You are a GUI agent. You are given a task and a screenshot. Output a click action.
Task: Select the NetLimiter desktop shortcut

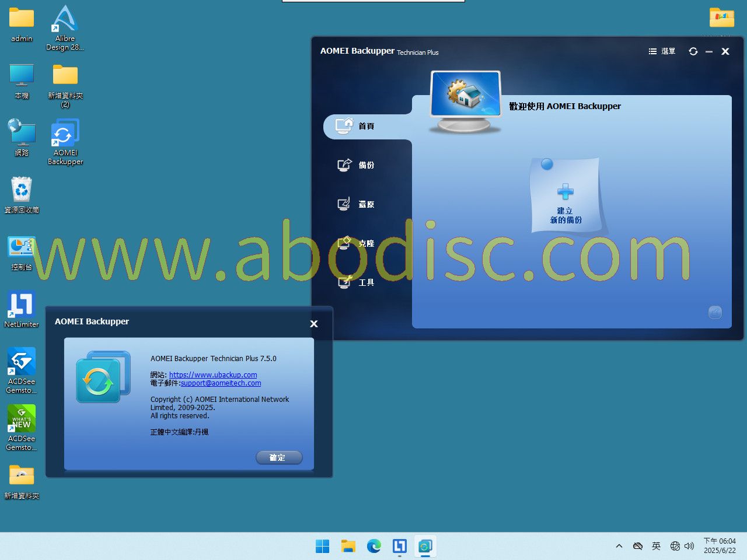click(x=22, y=310)
